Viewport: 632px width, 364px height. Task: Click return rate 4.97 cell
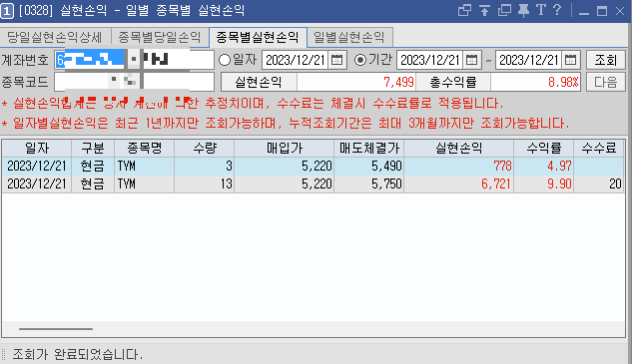point(544,166)
